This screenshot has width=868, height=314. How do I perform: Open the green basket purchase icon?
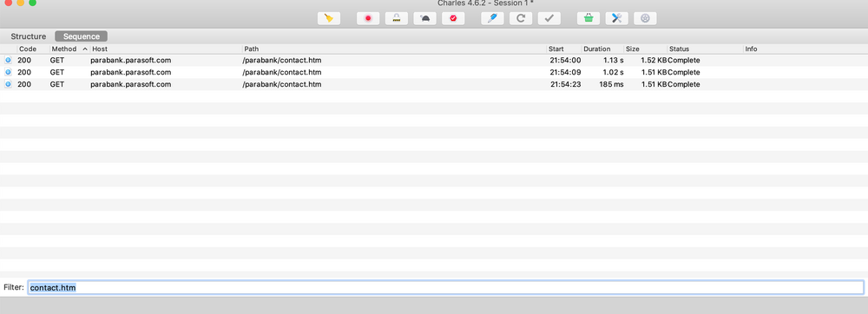pos(589,18)
